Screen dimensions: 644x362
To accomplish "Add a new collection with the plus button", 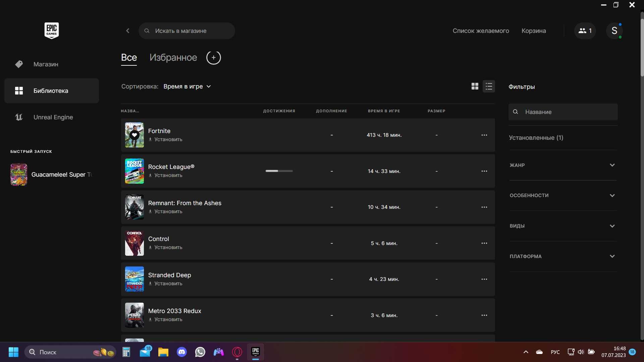I will click(x=214, y=58).
